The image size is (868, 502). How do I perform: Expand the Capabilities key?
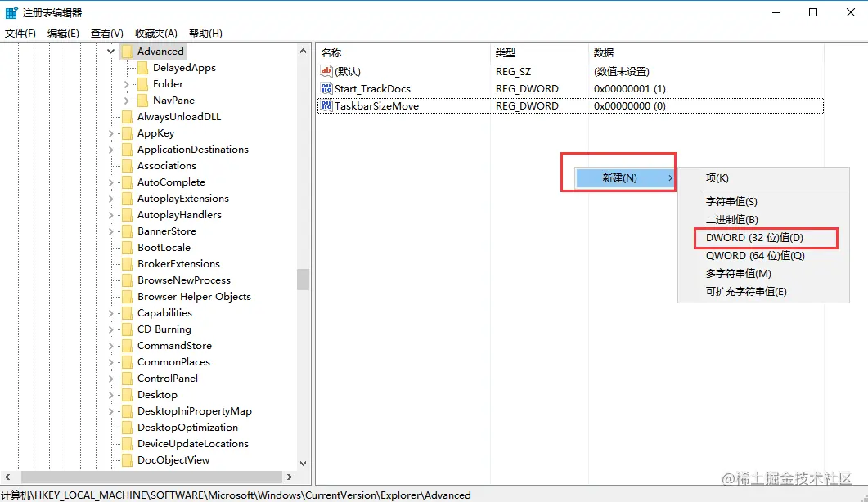click(x=110, y=312)
